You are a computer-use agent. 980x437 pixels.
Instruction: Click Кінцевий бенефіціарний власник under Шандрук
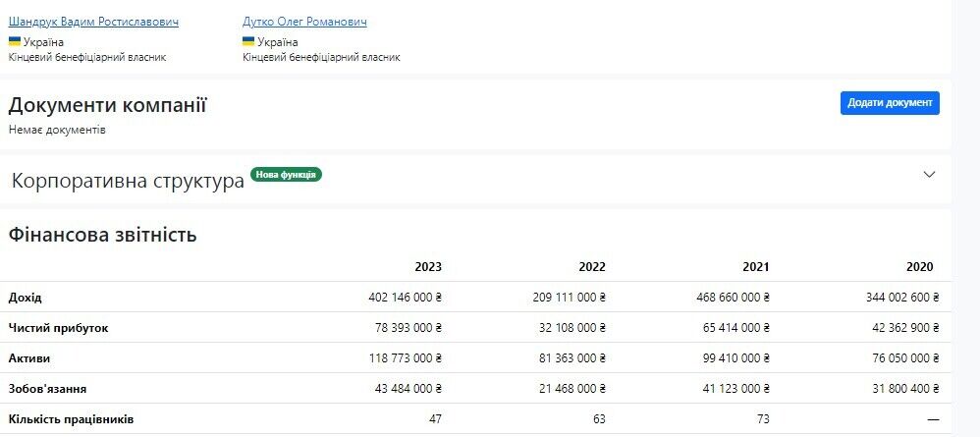87,57
